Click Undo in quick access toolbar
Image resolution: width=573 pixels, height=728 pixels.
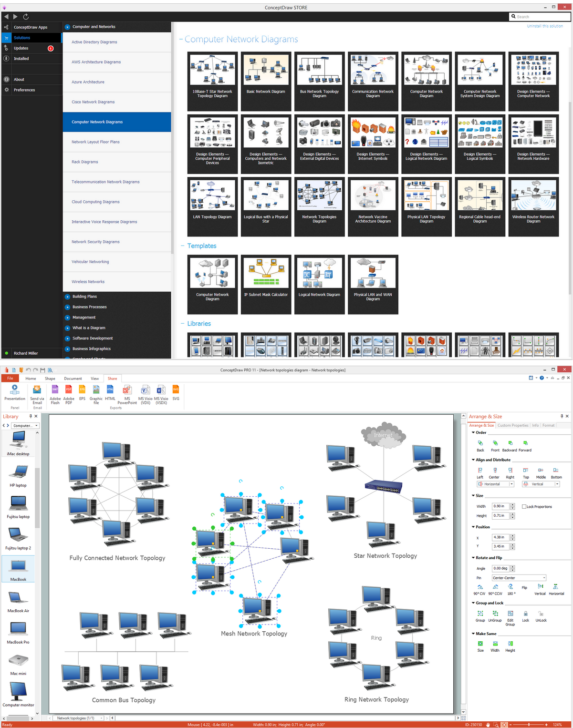(28, 370)
